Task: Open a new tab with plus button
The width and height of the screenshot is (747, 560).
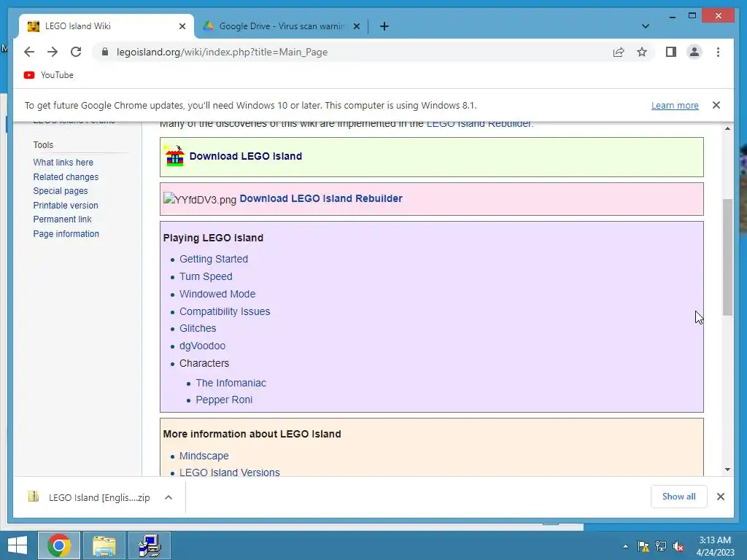Action: coord(384,26)
